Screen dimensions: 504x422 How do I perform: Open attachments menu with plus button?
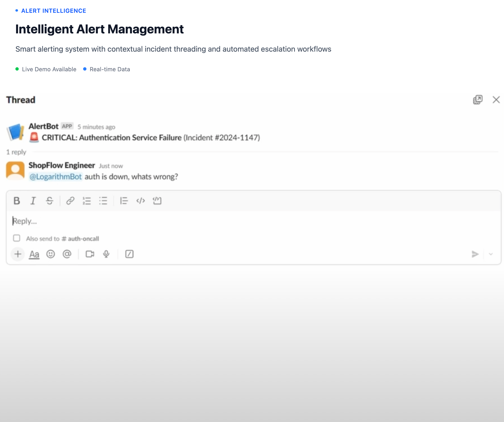18,254
